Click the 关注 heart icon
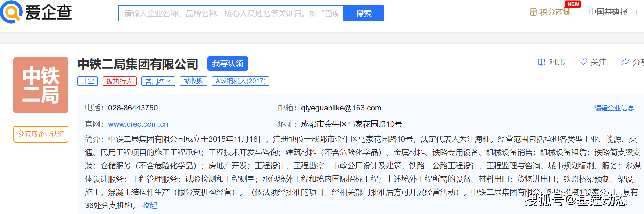 pos(583,62)
